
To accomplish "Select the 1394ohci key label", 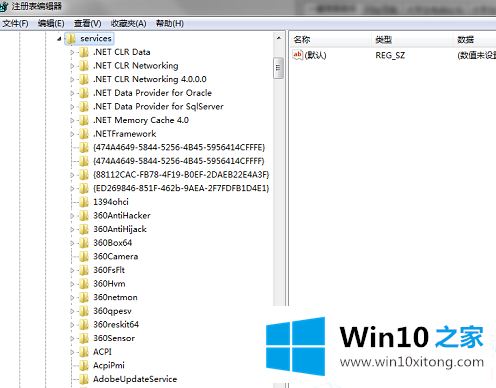I will 111,202.
